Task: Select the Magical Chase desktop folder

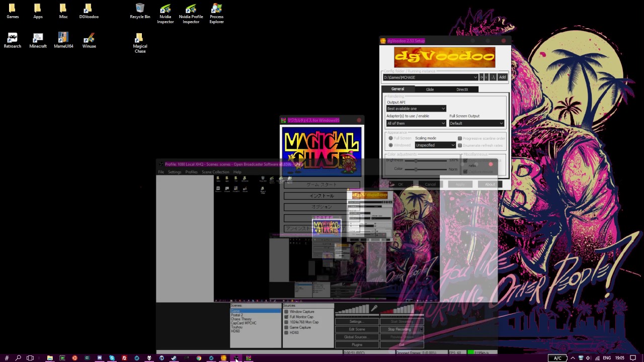Action: pos(140,43)
